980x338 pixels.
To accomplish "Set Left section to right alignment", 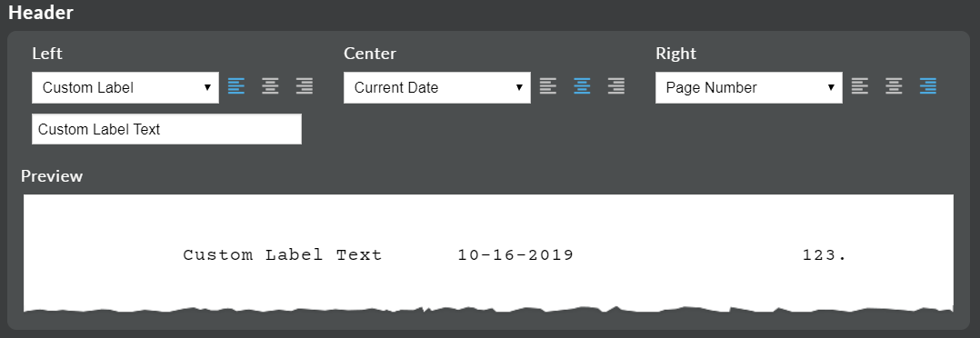I will 305,86.
